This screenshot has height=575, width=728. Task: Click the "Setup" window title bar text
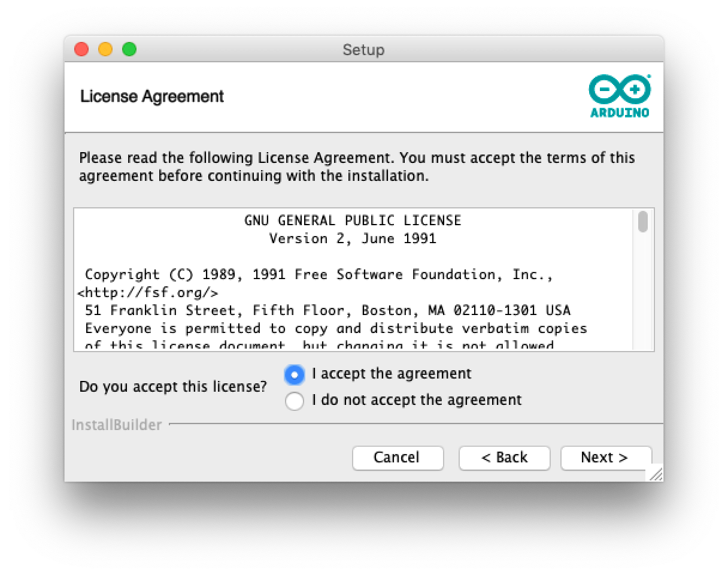tap(363, 50)
